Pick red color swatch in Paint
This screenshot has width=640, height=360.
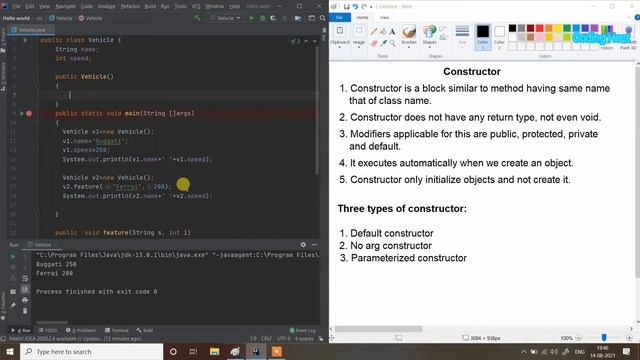(540, 28)
